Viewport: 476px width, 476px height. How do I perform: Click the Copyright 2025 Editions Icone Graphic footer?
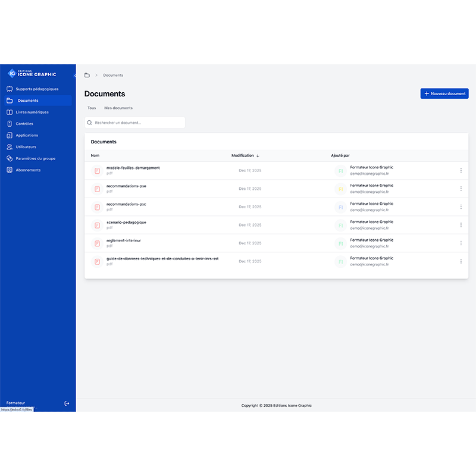point(277,406)
